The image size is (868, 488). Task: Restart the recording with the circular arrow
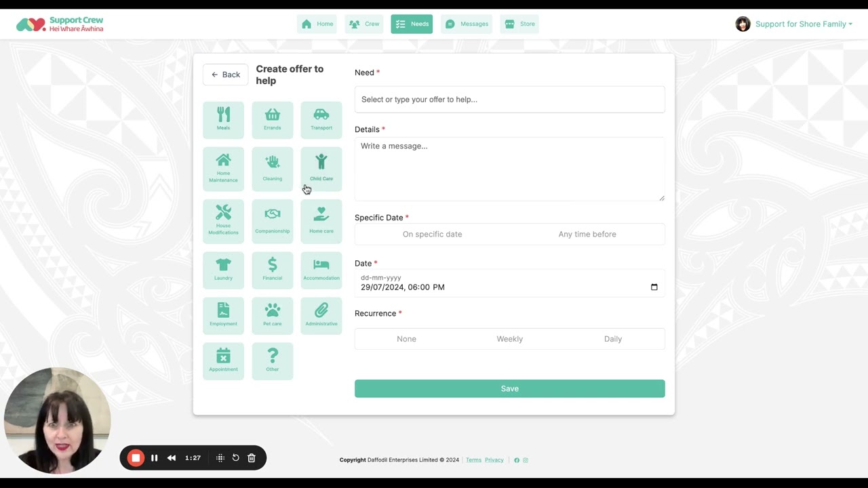click(235, 458)
